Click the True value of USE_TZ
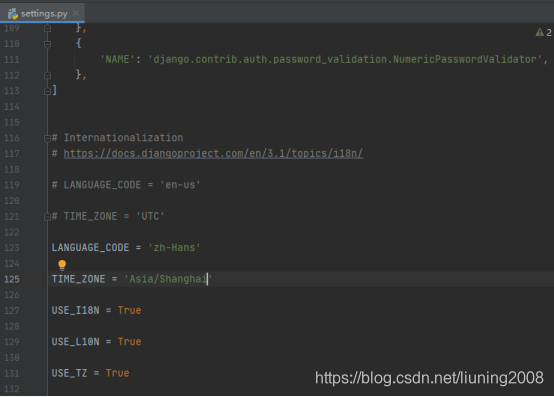Screen dimensions: 554x397 click(x=117, y=373)
